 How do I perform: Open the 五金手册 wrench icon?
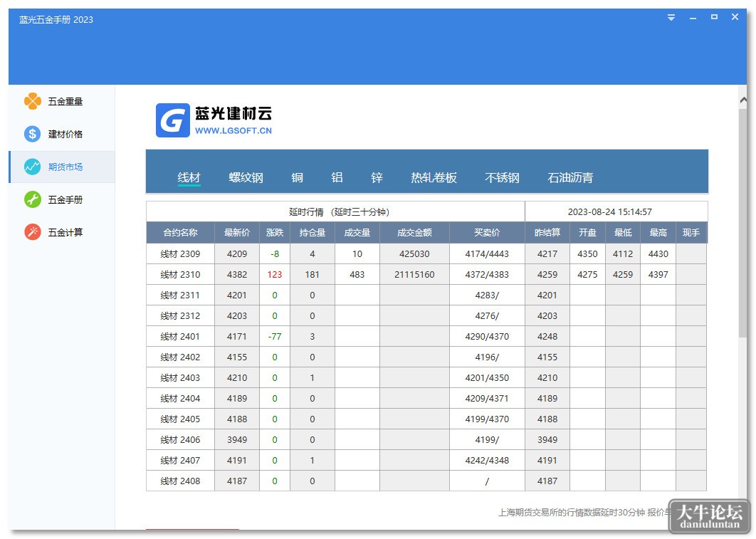(x=33, y=199)
